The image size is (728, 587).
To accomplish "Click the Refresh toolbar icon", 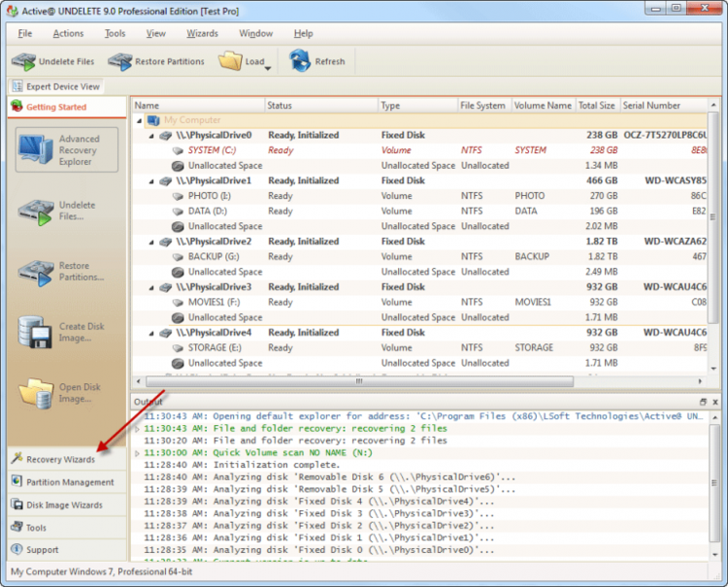I will coord(299,61).
